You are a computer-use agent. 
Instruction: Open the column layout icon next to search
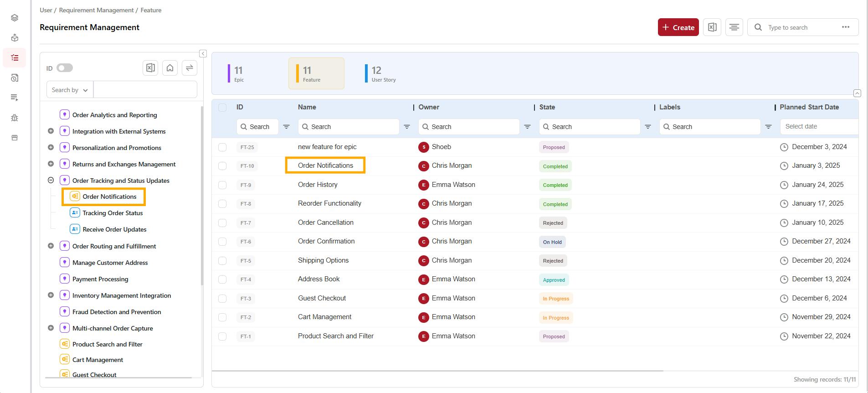734,27
